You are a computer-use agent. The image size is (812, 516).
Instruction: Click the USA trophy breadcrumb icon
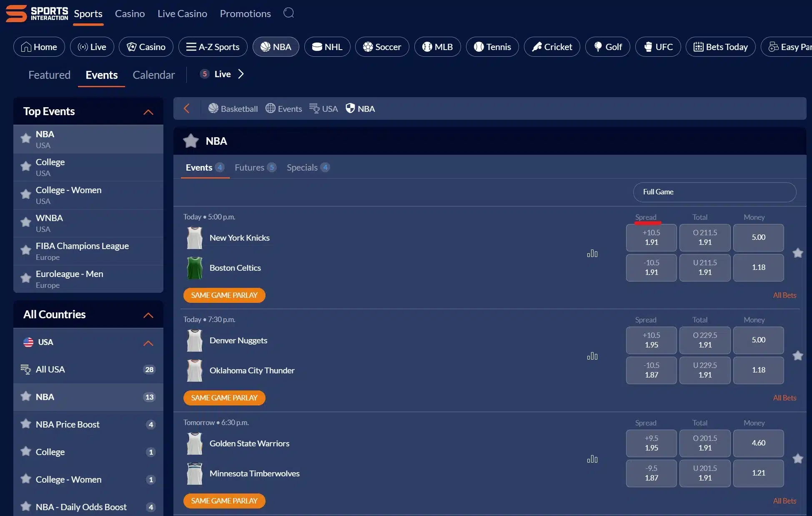[314, 108]
